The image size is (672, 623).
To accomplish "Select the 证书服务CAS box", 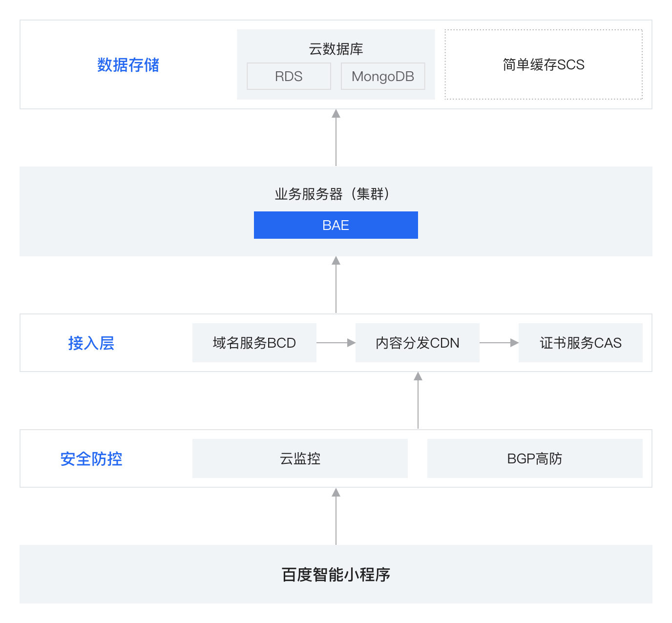I will (x=581, y=343).
